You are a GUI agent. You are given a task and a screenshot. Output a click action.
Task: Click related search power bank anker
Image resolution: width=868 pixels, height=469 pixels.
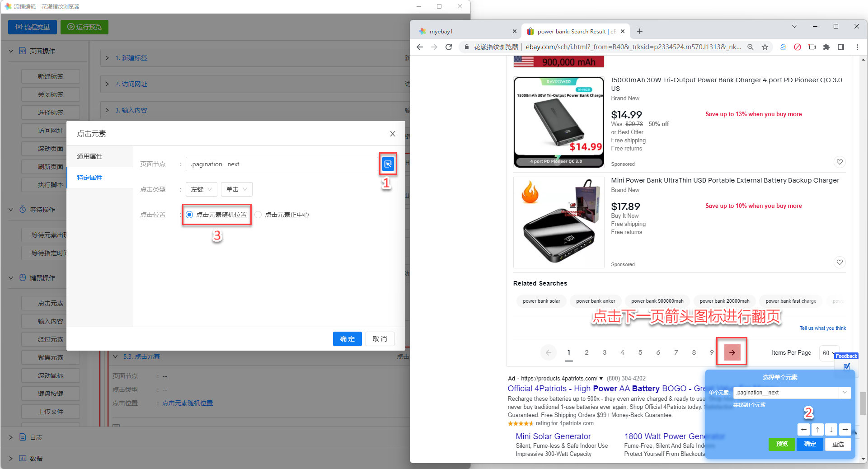tap(596, 301)
